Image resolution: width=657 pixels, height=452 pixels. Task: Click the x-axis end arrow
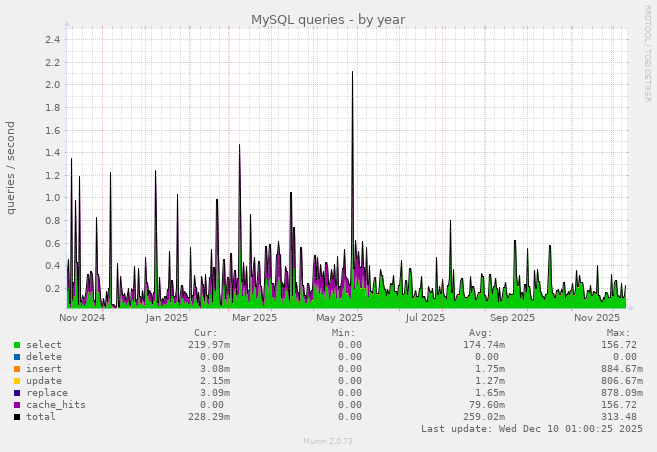click(x=631, y=308)
